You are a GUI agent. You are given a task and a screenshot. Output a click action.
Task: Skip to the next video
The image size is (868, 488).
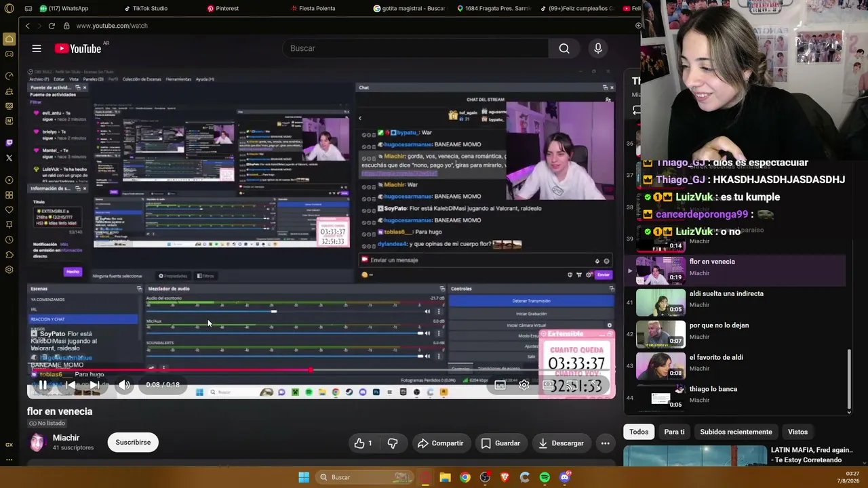pyautogui.click(x=94, y=385)
